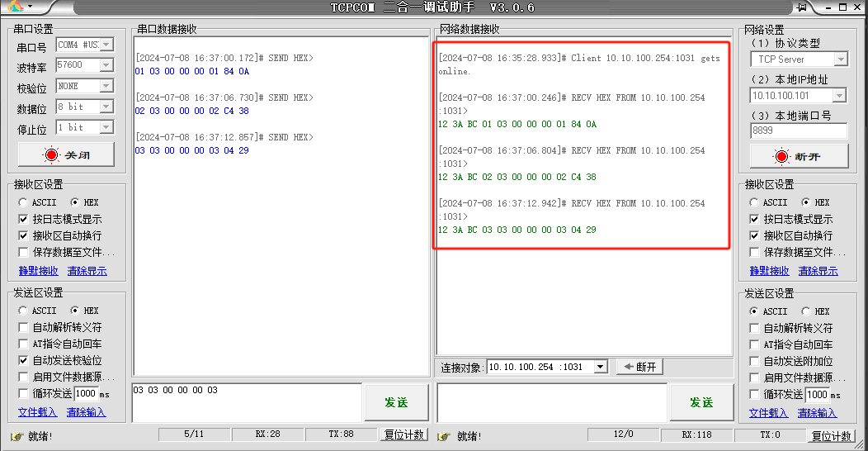Screen dimensions: 868x451
Task: Select ASCII in serial receive settings
Action: tap(22, 202)
